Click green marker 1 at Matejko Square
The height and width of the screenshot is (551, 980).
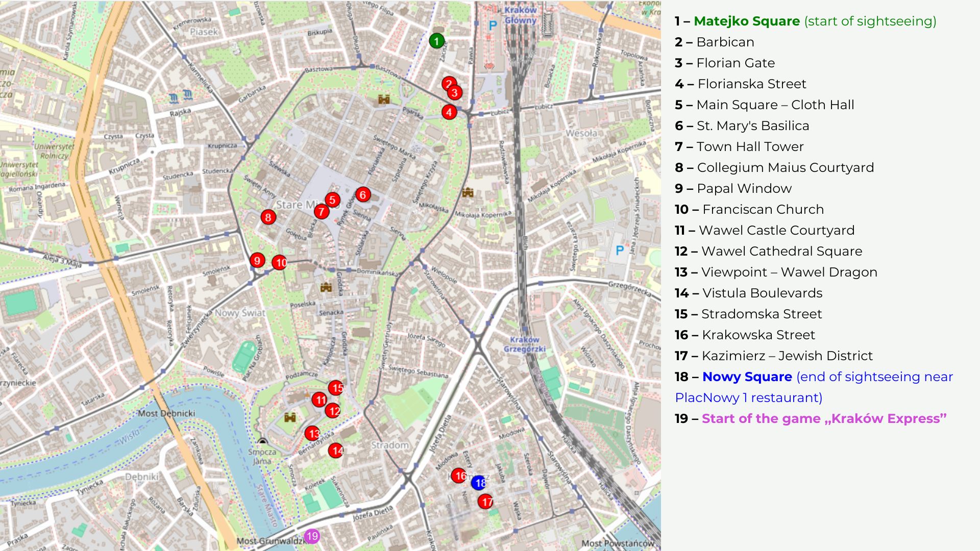pos(436,41)
